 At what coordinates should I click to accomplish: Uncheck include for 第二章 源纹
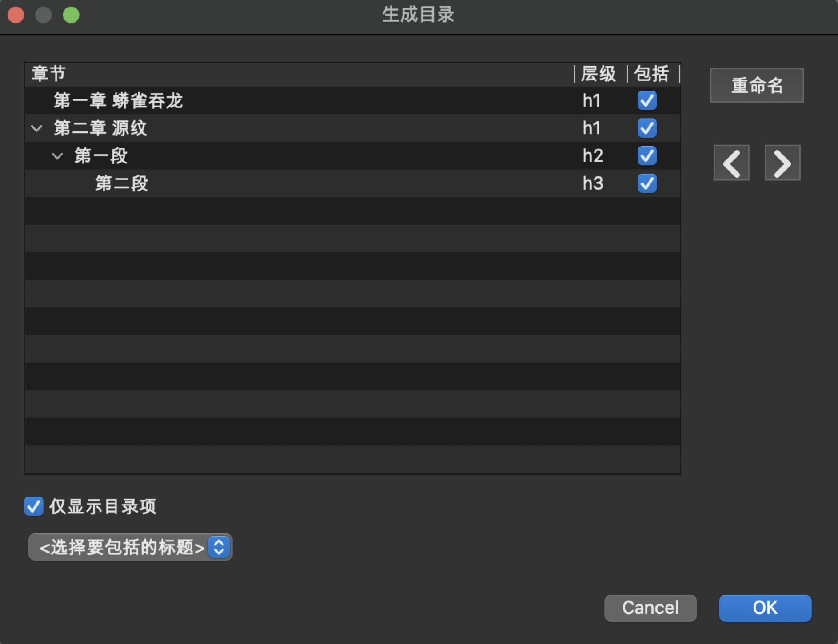pos(647,128)
